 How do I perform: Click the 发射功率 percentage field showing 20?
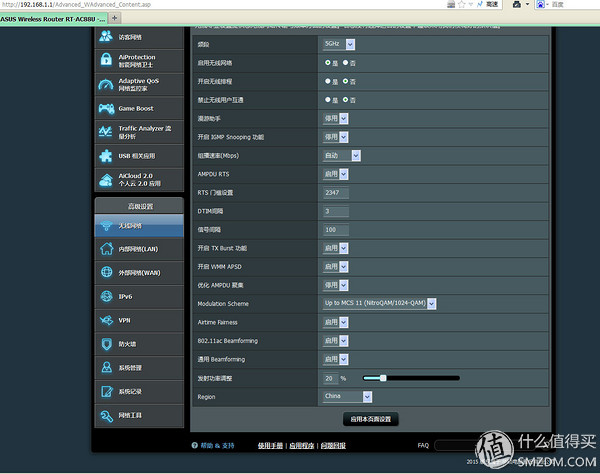click(331, 378)
